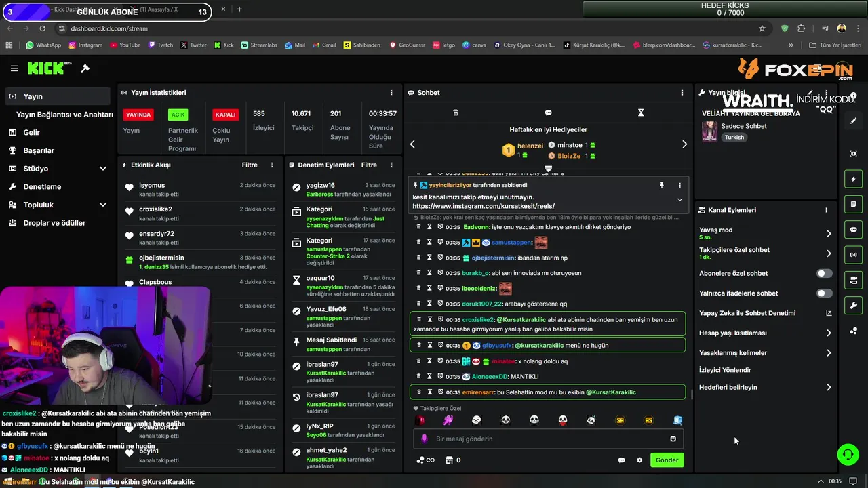Open the hamburger menu beside the Kick logo
Image resolution: width=868 pixels, height=488 pixels.
click(14, 68)
